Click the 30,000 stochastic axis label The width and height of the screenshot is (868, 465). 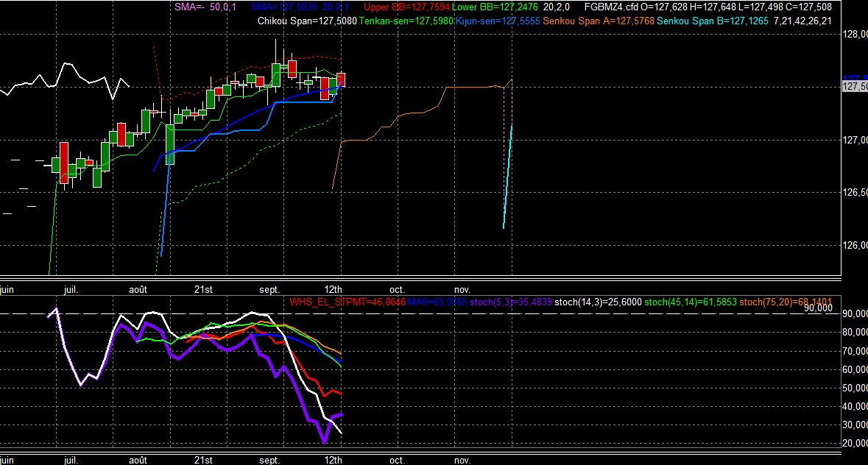(855, 425)
